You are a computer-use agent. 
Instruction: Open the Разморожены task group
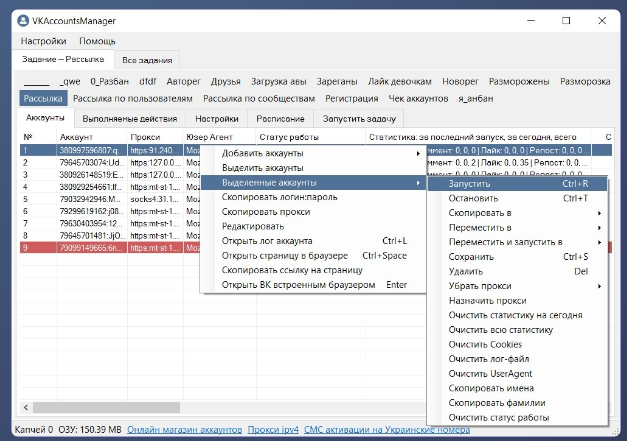click(x=519, y=82)
